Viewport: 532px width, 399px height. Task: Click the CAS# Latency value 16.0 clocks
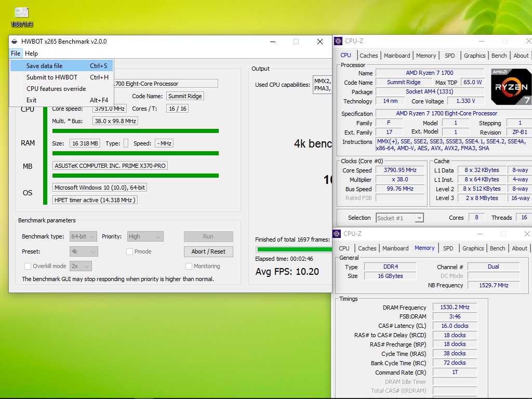455,326
